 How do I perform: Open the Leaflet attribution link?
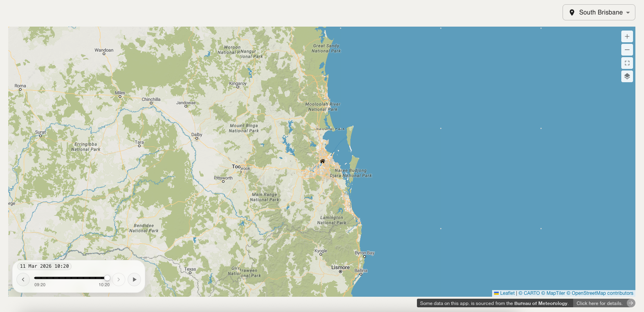tap(507, 293)
